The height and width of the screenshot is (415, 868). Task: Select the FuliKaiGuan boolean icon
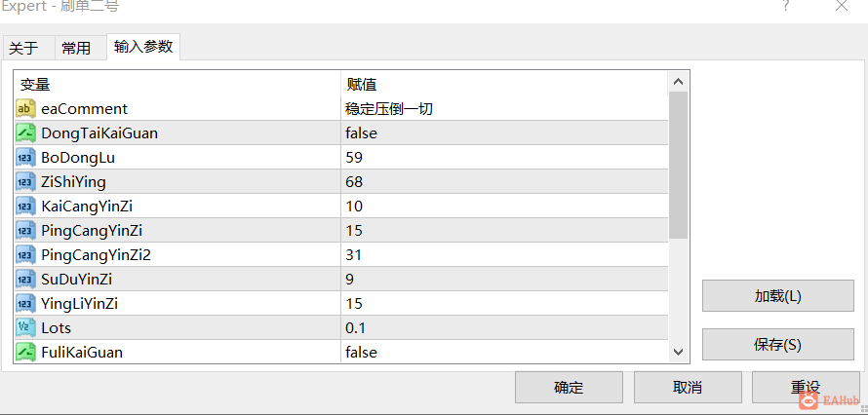(x=25, y=352)
